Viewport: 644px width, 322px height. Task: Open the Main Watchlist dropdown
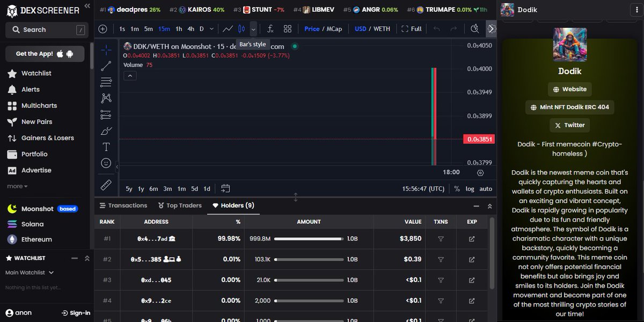click(30, 273)
